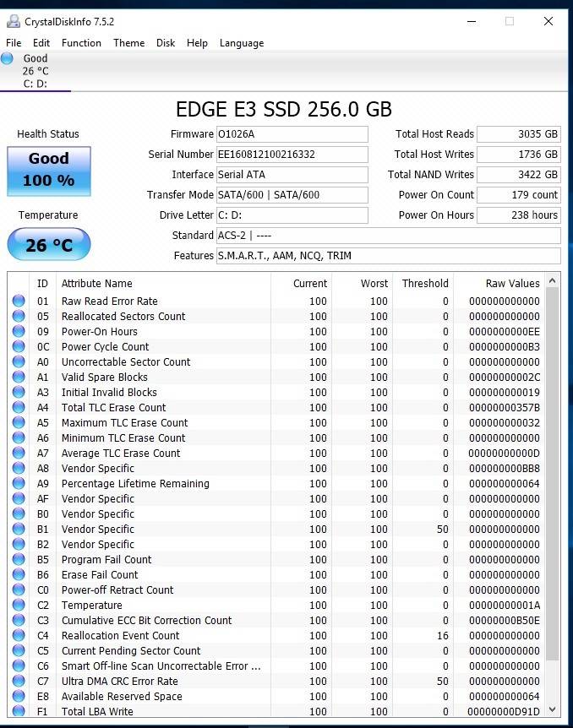Click status orb for Uncorrectable Sector Count
Screen dimensions: 573x728
coord(19,361)
